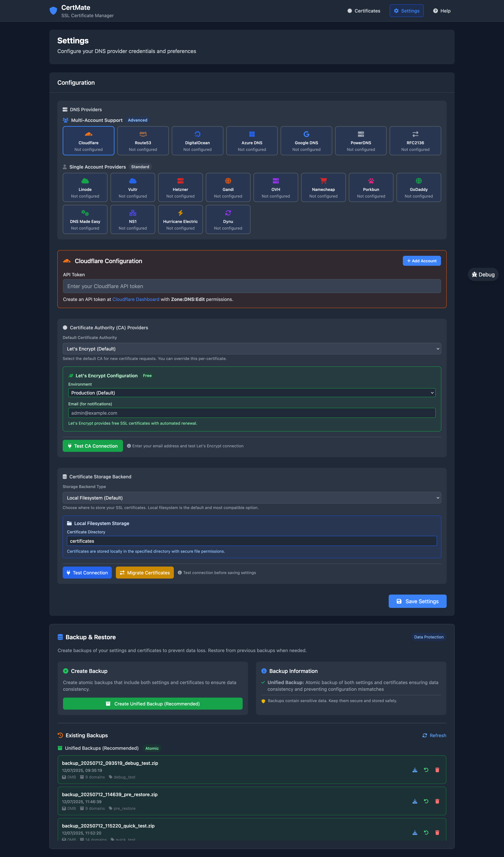This screenshot has height=857, width=504.
Task: Select the Cloudflare DNS provider icon
Action: (x=88, y=140)
